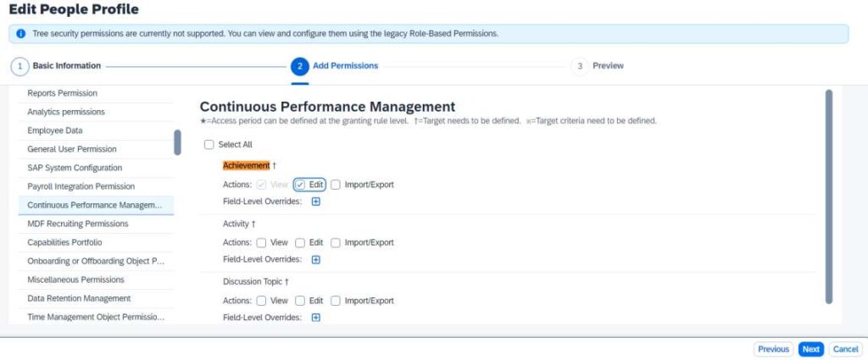Go to step 1 Basic Information circle
This screenshot has width=868, height=360.
point(20,66)
